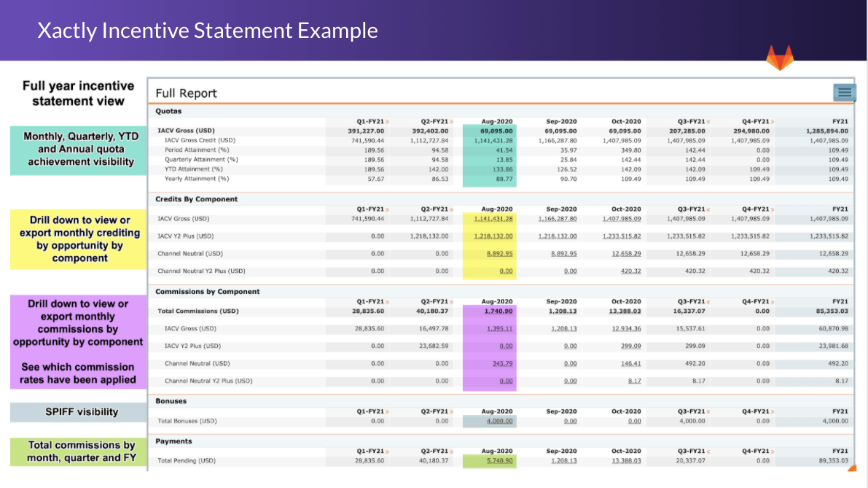Open Oct-2020 IACV Gross commission 12,934.36
Viewport: 868px width, 488px height.
click(x=625, y=329)
